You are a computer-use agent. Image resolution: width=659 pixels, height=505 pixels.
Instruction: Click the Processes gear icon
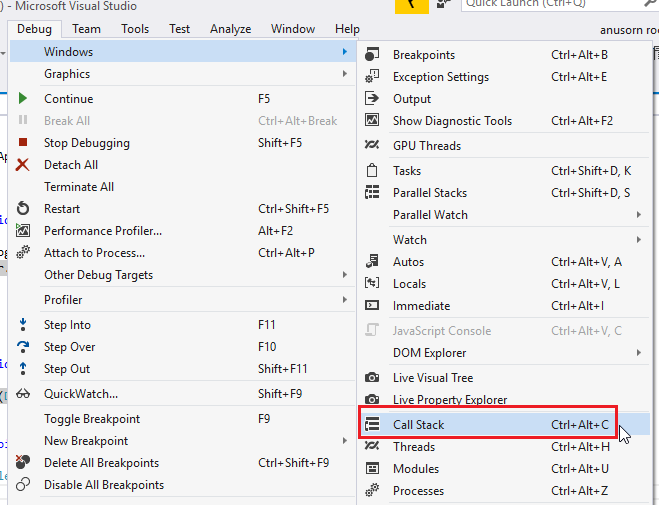click(372, 490)
